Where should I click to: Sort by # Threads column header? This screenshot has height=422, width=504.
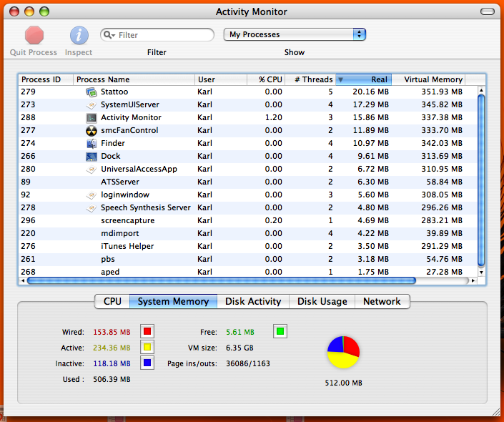(x=310, y=79)
